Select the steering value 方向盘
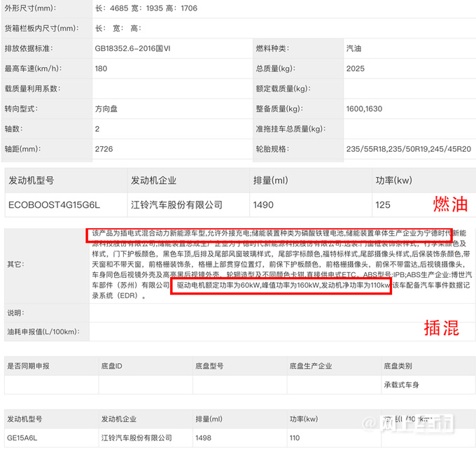This screenshot has height=450, width=476. coord(106,108)
